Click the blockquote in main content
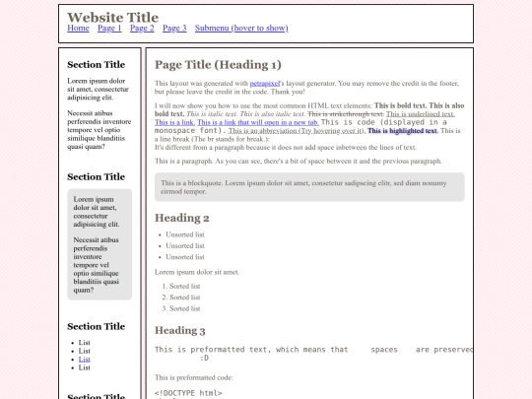 309,187
